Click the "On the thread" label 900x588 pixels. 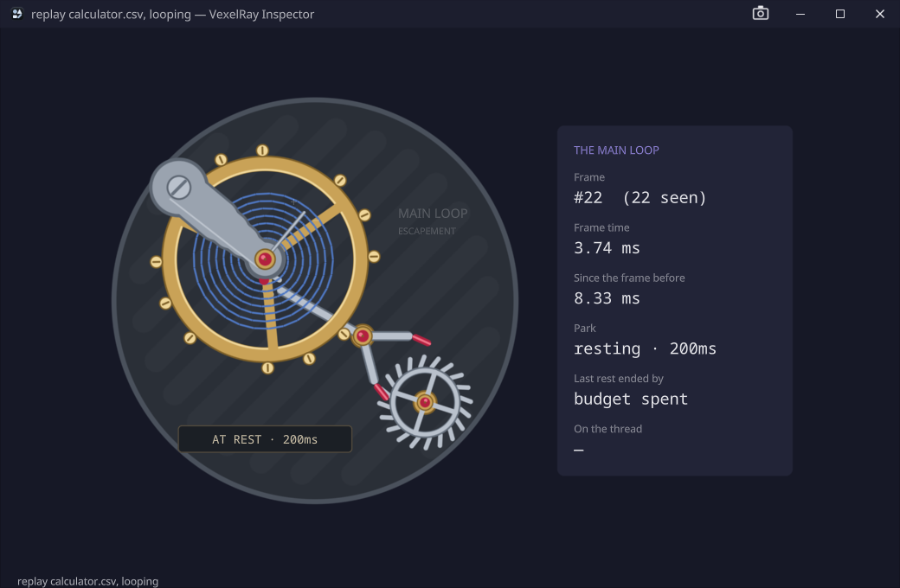pos(607,429)
